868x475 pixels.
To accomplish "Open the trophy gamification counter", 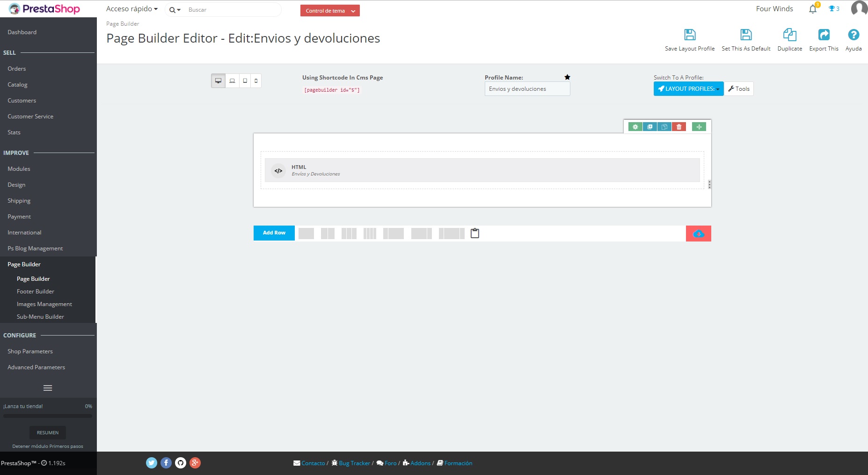I will click(x=834, y=9).
